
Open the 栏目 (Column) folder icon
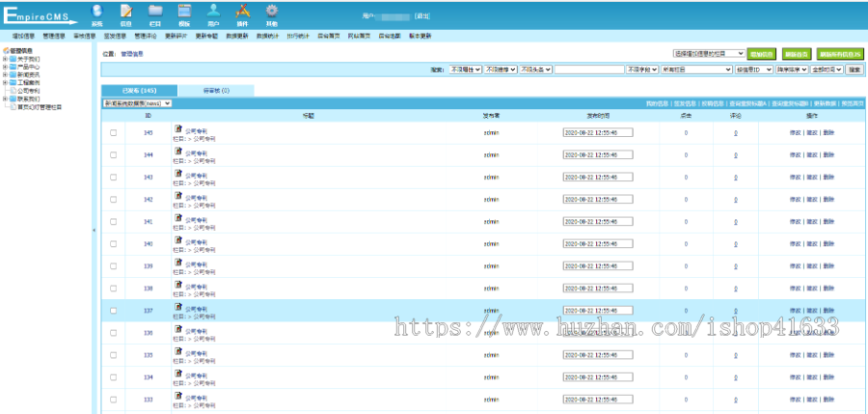[155, 13]
